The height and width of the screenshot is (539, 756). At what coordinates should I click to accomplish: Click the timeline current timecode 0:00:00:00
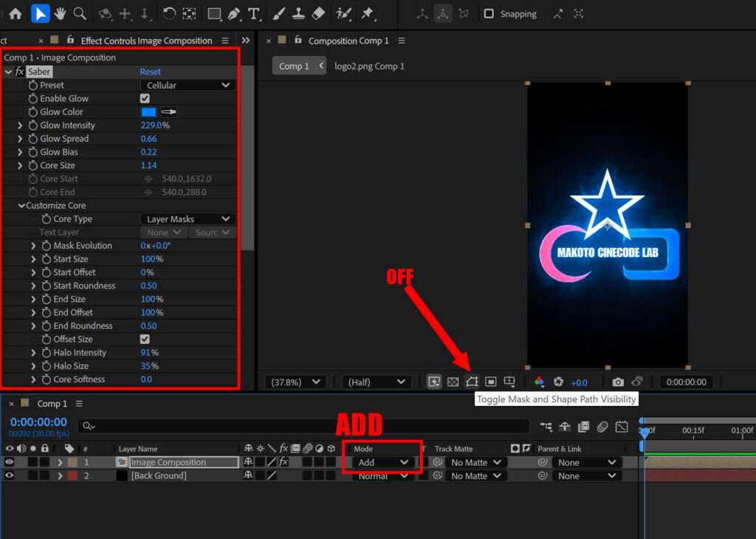click(x=38, y=422)
